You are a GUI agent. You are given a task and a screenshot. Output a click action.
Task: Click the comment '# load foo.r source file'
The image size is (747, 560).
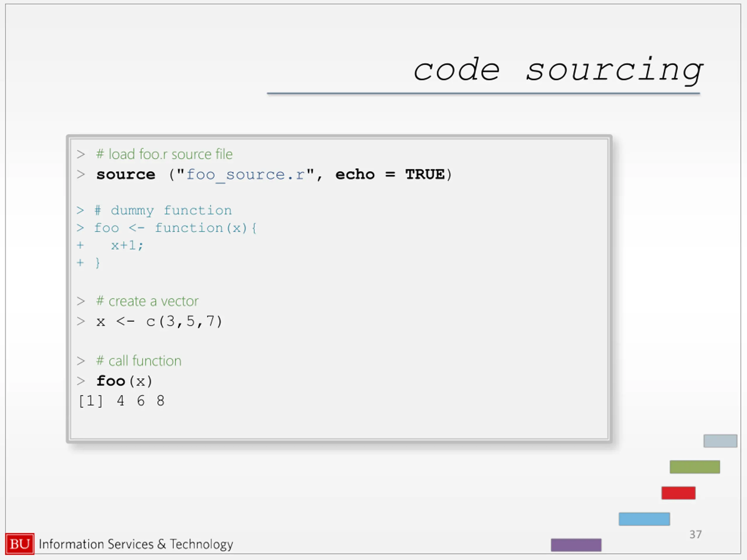coord(164,154)
